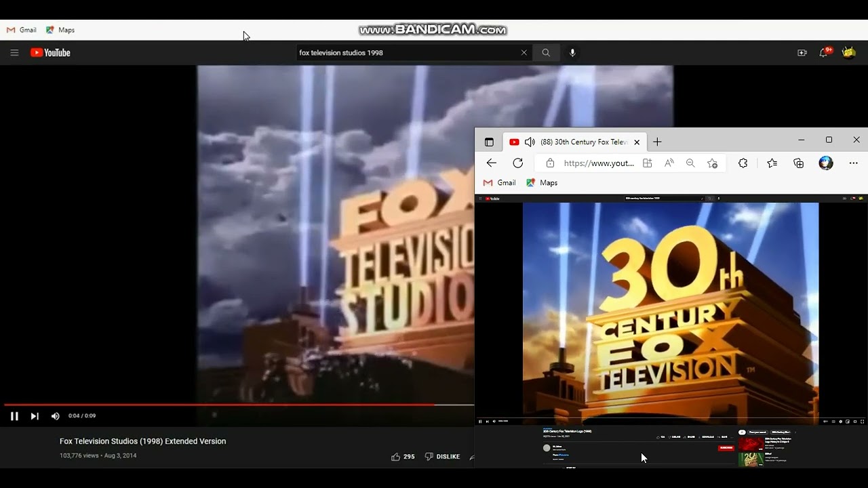Refresh the page in Edge

click(x=518, y=163)
